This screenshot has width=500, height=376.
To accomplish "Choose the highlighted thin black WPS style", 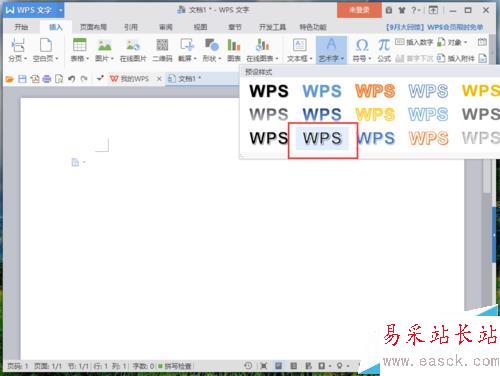I will click(322, 138).
